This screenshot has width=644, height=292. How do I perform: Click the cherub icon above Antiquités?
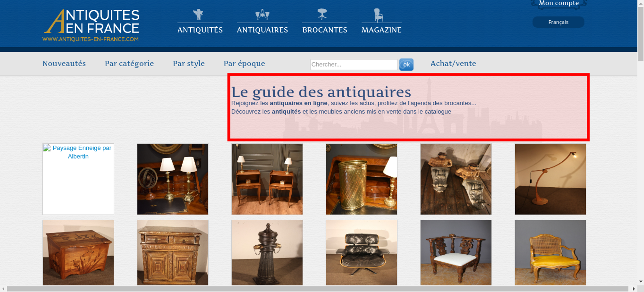point(198,14)
